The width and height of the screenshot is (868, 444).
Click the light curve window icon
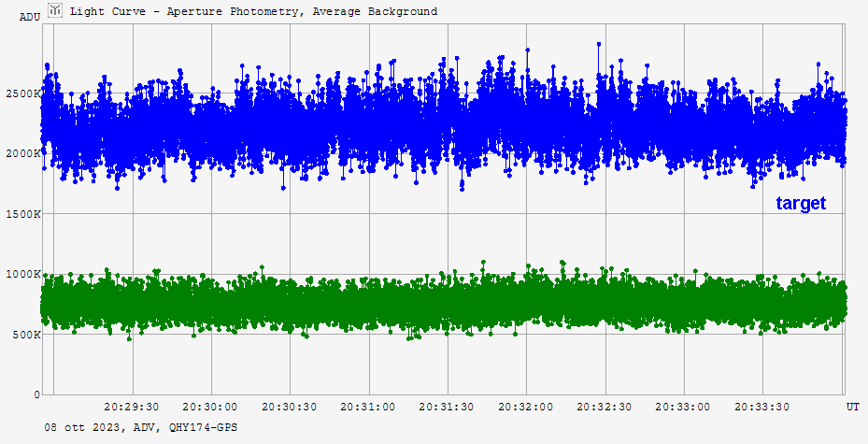(x=55, y=10)
